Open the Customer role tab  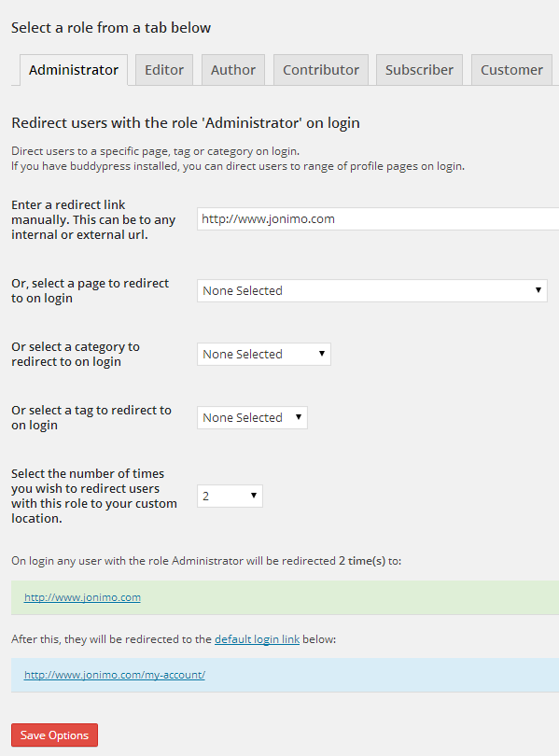(x=511, y=70)
